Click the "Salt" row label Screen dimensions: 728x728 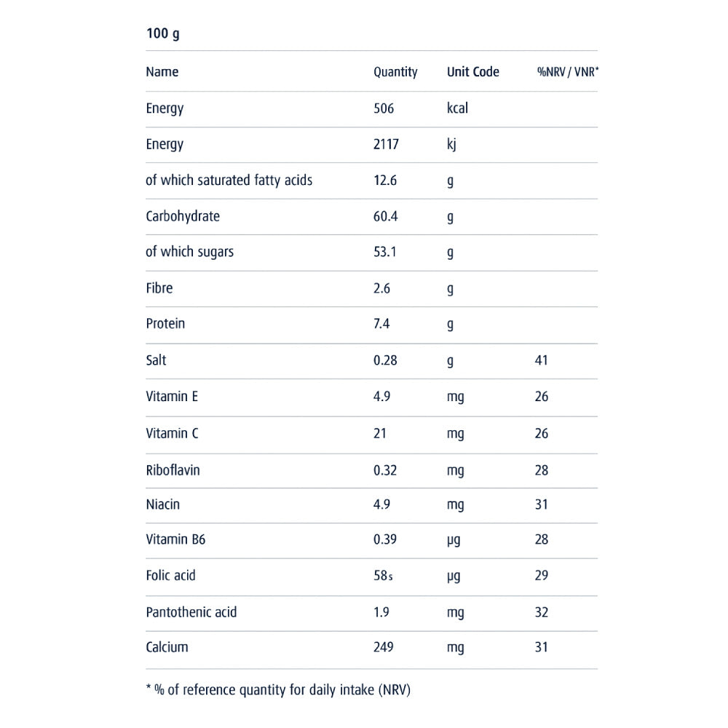point(156,360)
